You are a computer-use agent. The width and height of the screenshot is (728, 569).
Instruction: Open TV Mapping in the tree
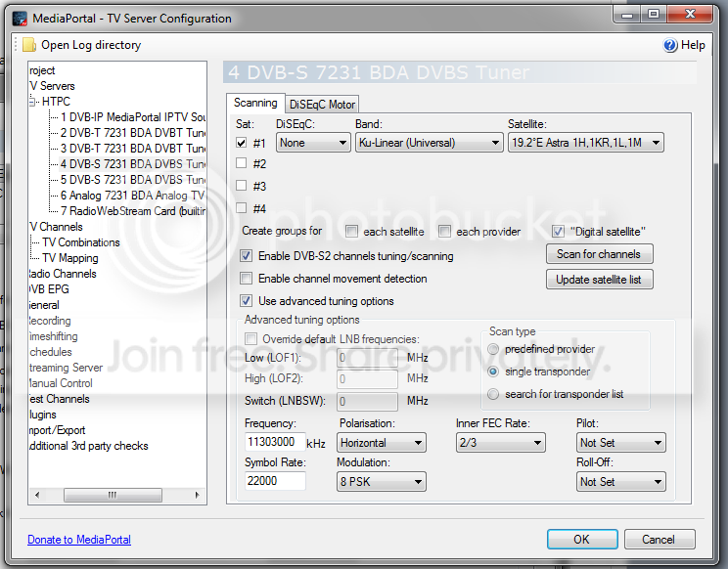coord(70,258)
